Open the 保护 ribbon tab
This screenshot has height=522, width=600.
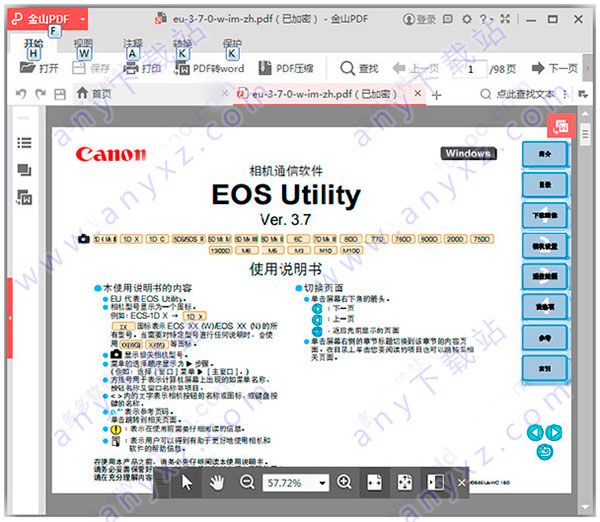click(x=232, y=44)
